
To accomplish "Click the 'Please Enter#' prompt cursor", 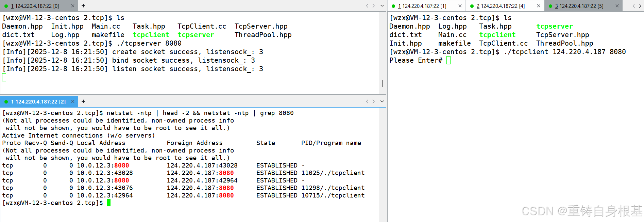I will (x=448, y=61).
